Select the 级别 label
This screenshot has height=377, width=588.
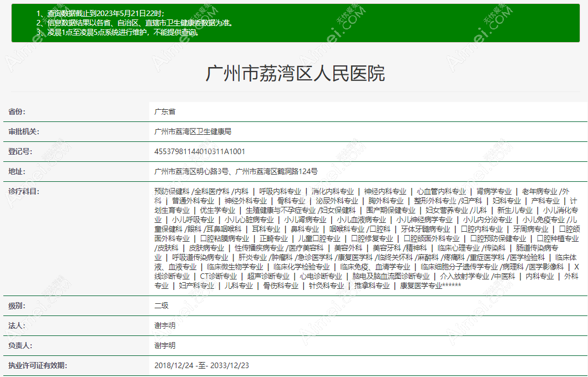click(x=17, y=306)
